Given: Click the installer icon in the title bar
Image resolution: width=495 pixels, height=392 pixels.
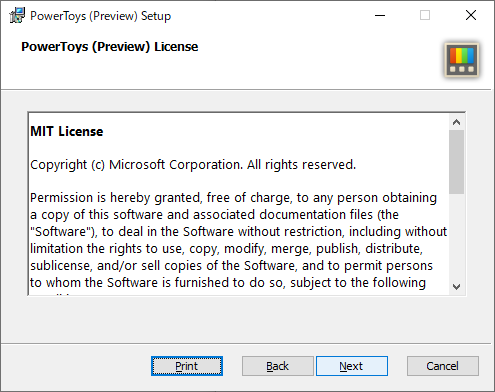Looking at the screenshot, I should (x=17, y=15).
